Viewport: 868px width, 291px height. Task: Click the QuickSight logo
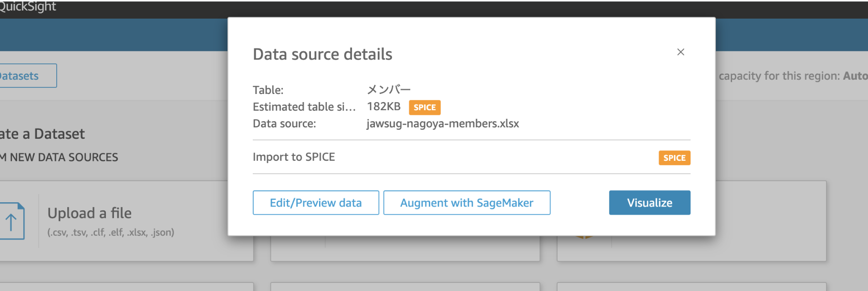click(28, 7)
